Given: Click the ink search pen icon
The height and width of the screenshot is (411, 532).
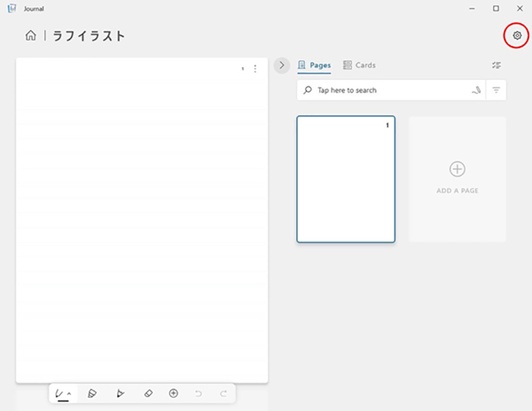Looking at the screenshot, I should point(476,90).
